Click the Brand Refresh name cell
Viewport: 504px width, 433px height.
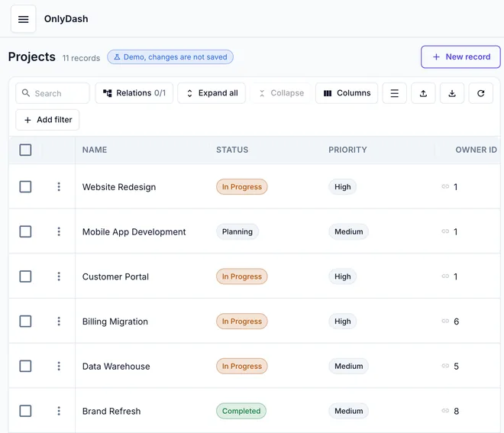111,411
